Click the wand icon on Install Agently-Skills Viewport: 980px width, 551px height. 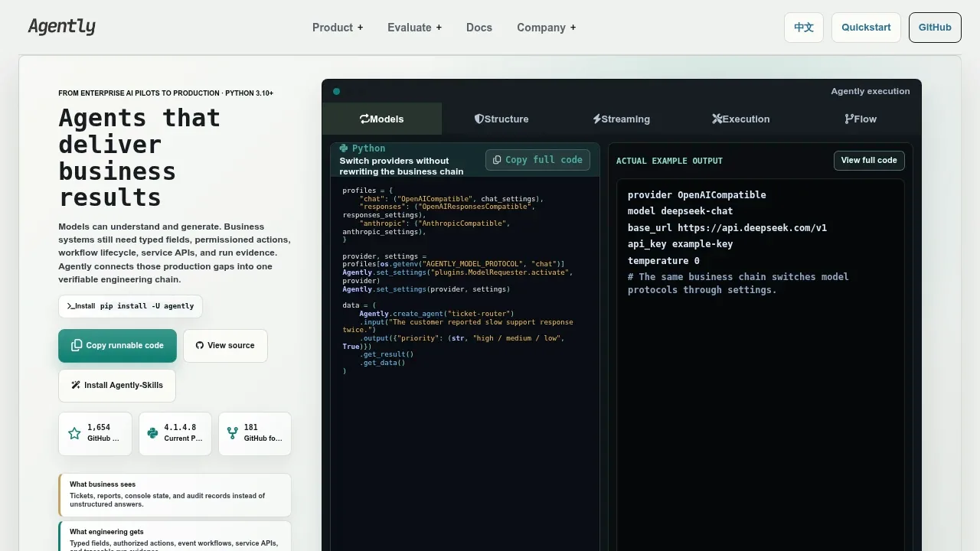point(76,385)
